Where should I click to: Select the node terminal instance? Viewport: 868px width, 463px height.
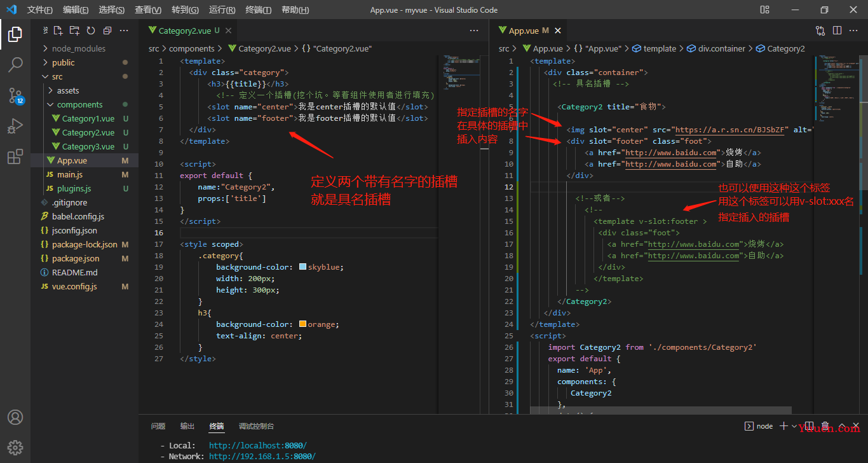coord(759,426)
